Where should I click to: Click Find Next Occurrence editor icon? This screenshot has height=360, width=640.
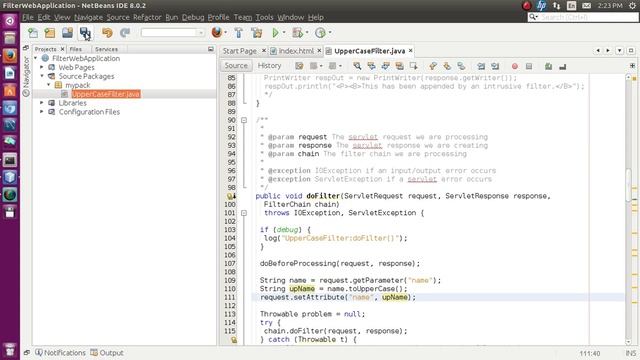click(x=385, y=66)
